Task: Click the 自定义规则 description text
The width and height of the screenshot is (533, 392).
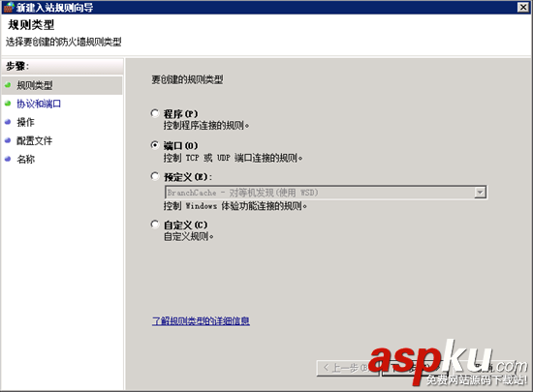Action: [x=189, y=236]
